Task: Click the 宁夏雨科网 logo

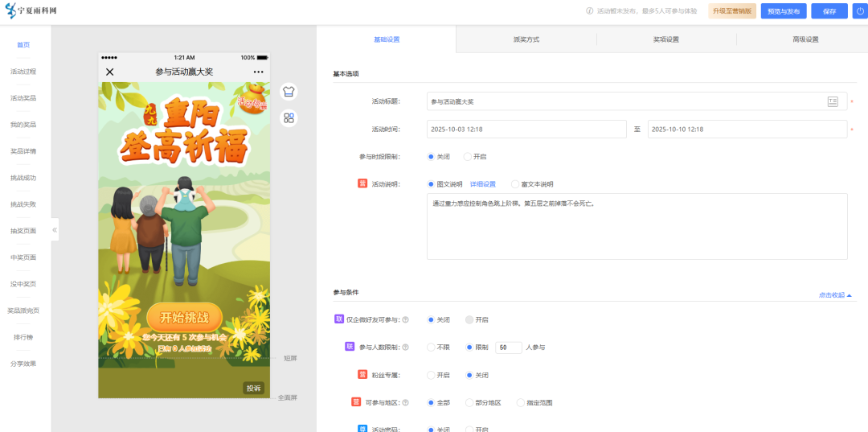Action: click(31, 10)
